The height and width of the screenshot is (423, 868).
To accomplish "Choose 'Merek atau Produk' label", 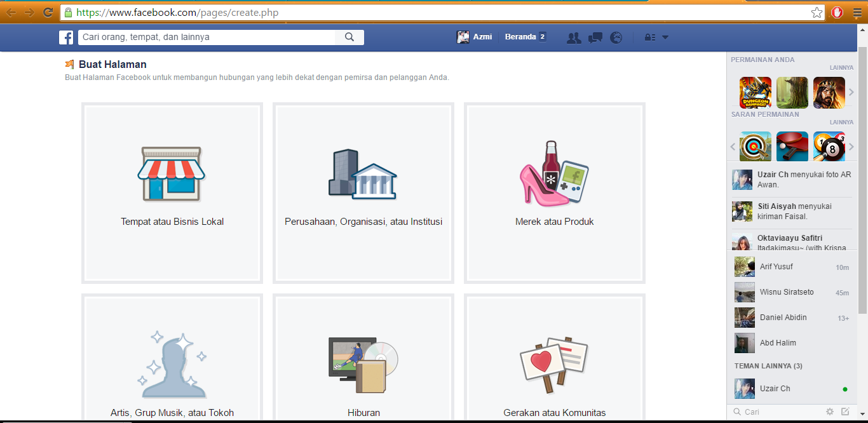I will point(555,222).
